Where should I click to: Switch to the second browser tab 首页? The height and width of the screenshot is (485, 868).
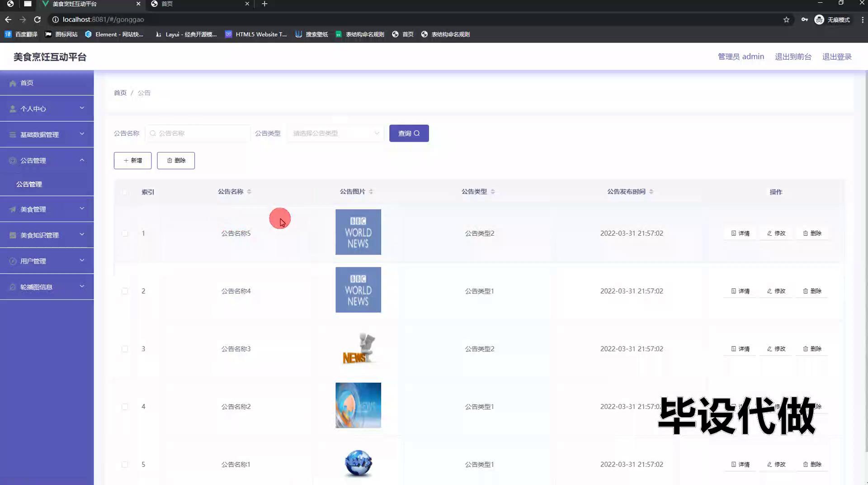(x=199, y=4)
